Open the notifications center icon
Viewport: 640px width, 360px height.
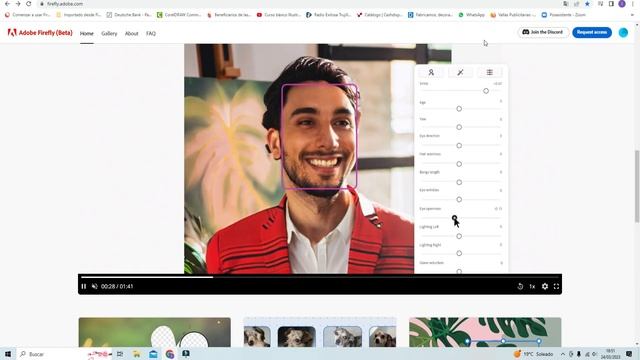(629, 354)
